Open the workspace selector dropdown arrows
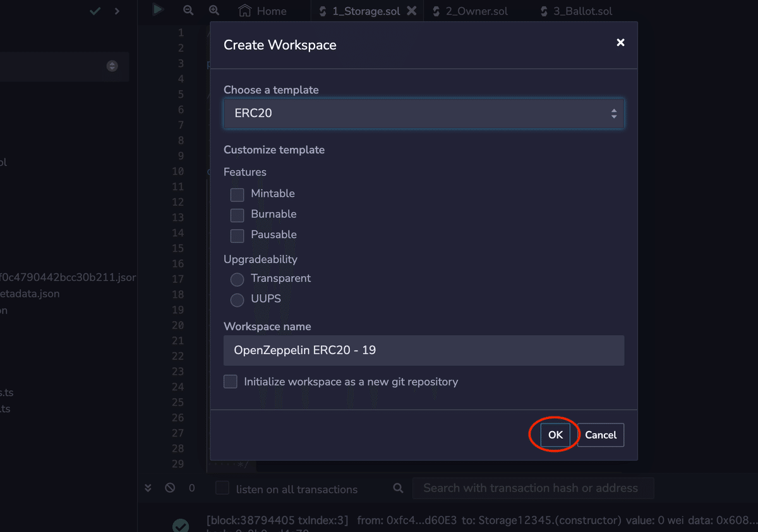758x532 pixels. click(112, 66)
